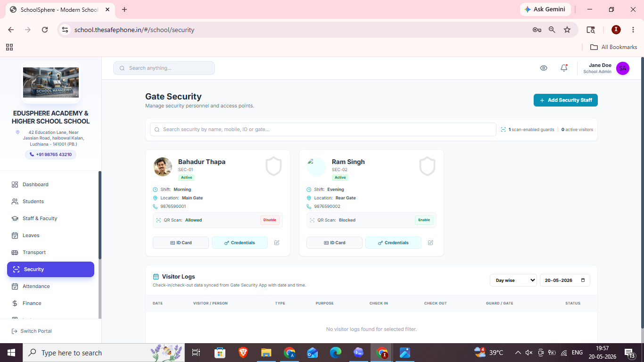
Task: Open Brave browser from the taskbar
Action: point(243,353)
